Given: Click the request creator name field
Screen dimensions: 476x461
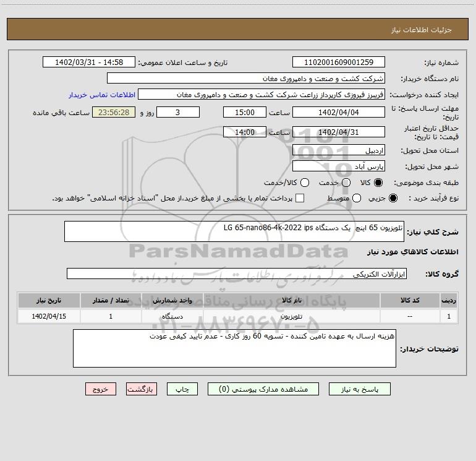Looking at the screenshot, I should [x=261, y=94].
